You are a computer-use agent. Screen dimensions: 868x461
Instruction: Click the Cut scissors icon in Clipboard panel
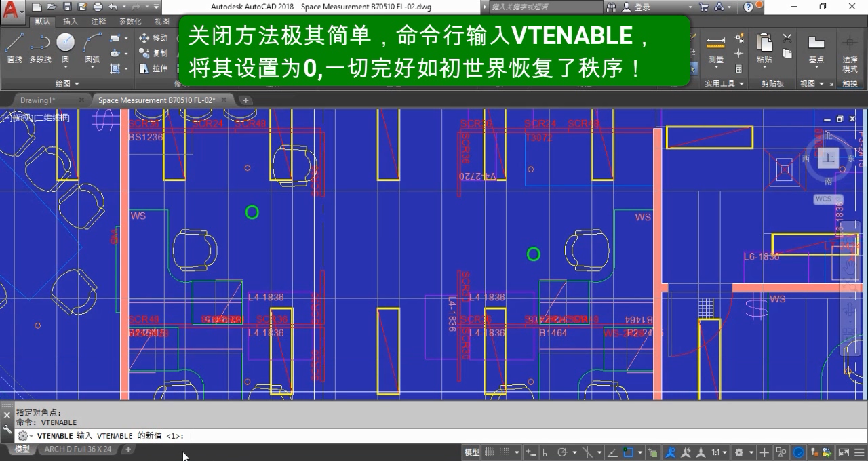pyautogui.click(x=787, y=39)
